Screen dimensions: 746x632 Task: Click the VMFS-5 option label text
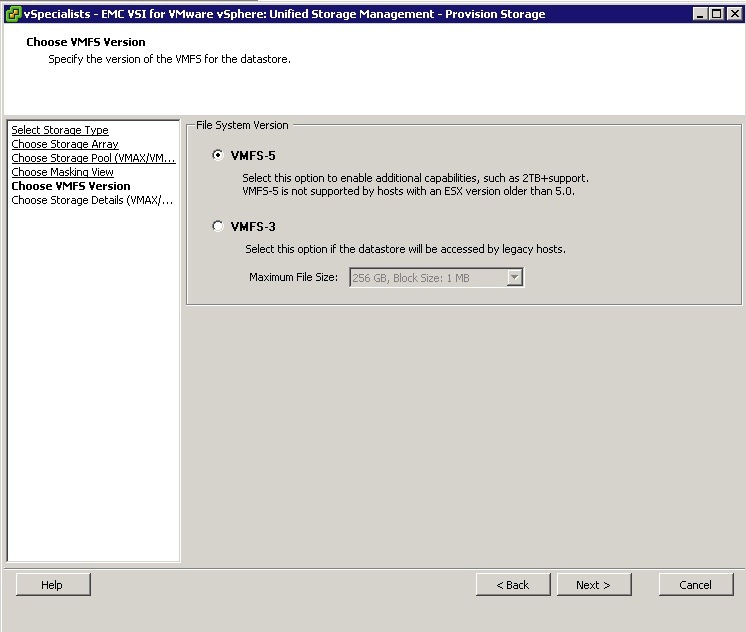(253, 155)
